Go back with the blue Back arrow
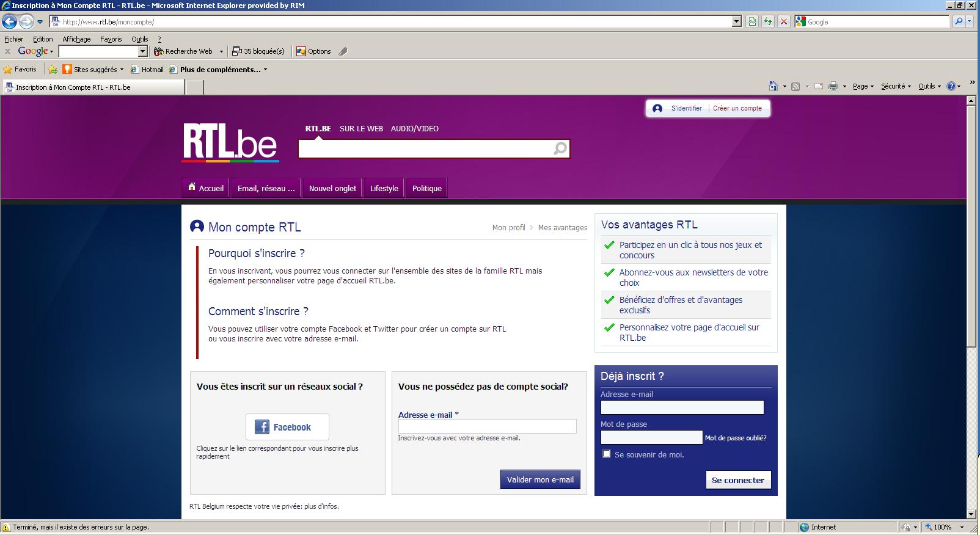Screen dimensions: 980x535 pyautogui.click(x=9, y=22)
